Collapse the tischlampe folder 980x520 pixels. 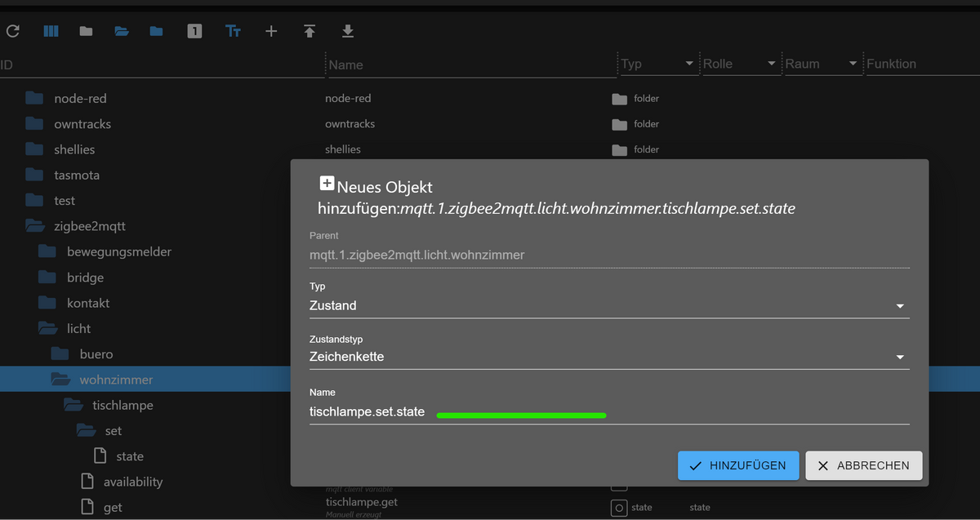(x=73, y=405)
